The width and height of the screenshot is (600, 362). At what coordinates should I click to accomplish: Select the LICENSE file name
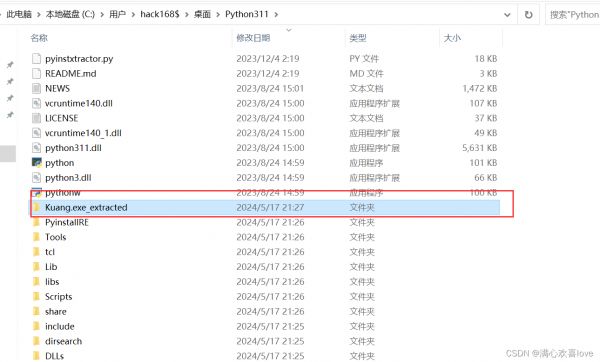(62, 118)
